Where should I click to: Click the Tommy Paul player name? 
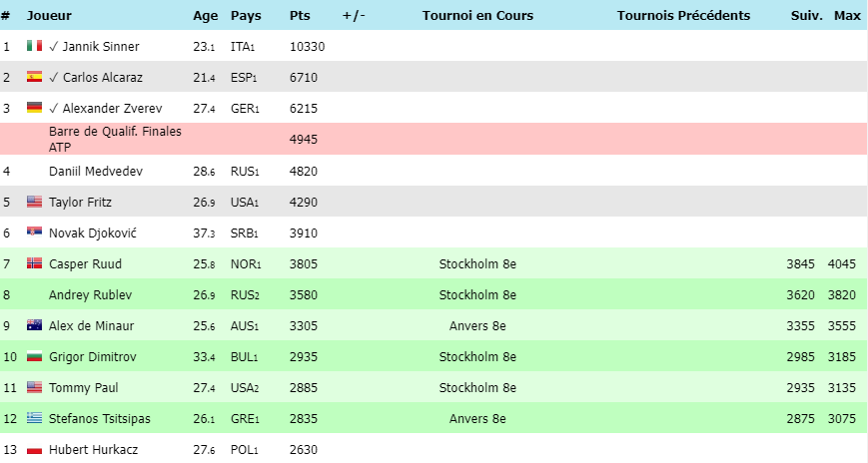click(x=83, y=387)
